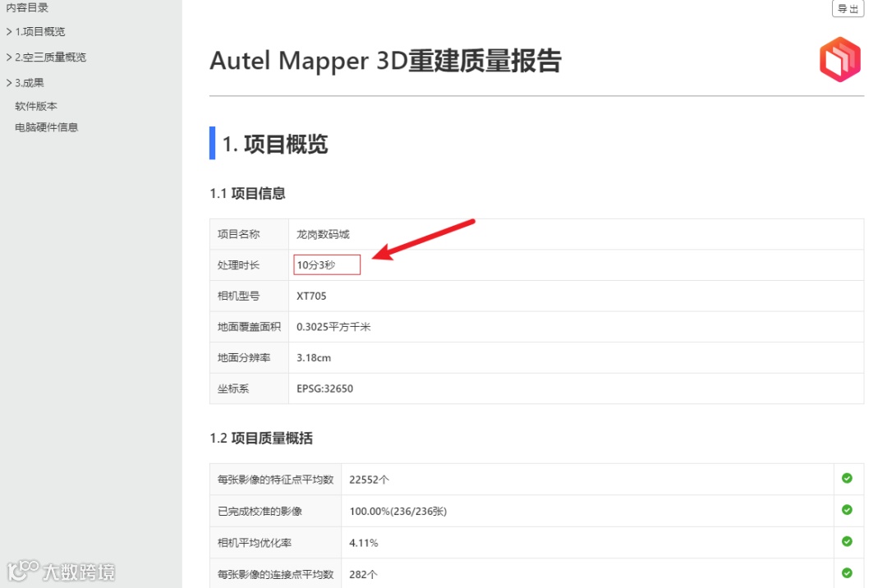Click the 相机平均优化率 label

[255, 543]
